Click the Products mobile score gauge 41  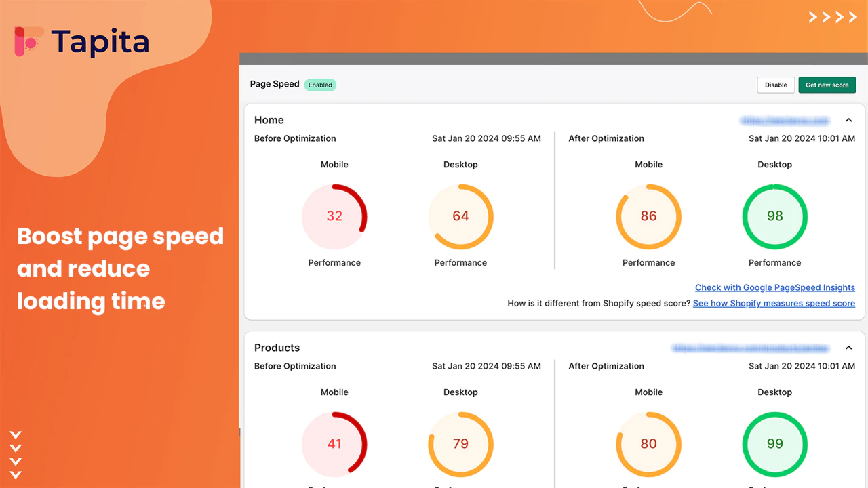point(334,444)
